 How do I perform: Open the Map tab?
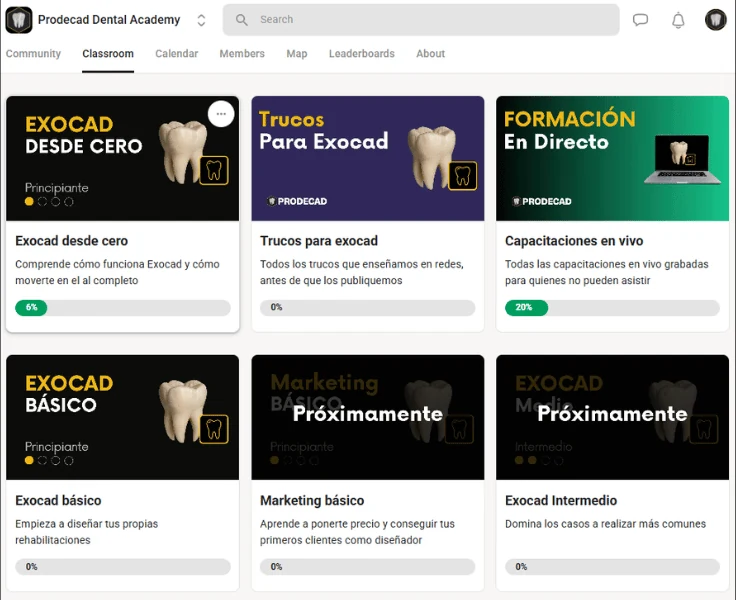coord(297,54)
